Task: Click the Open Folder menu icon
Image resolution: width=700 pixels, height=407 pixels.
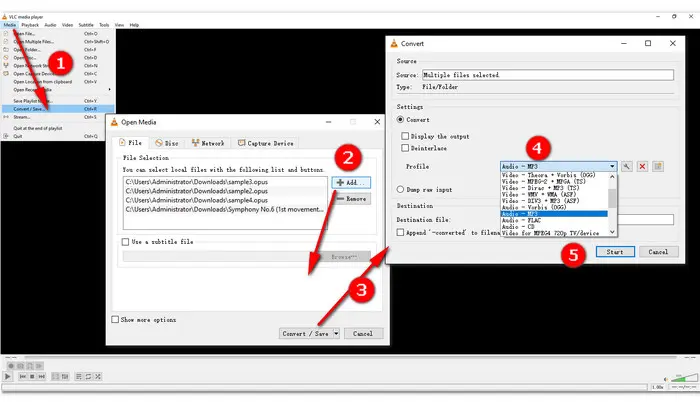Action: coord(6,50)
